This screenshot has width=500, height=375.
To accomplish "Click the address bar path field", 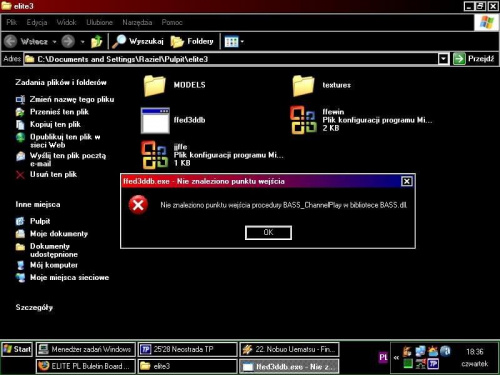I will [x=231, y=59].
